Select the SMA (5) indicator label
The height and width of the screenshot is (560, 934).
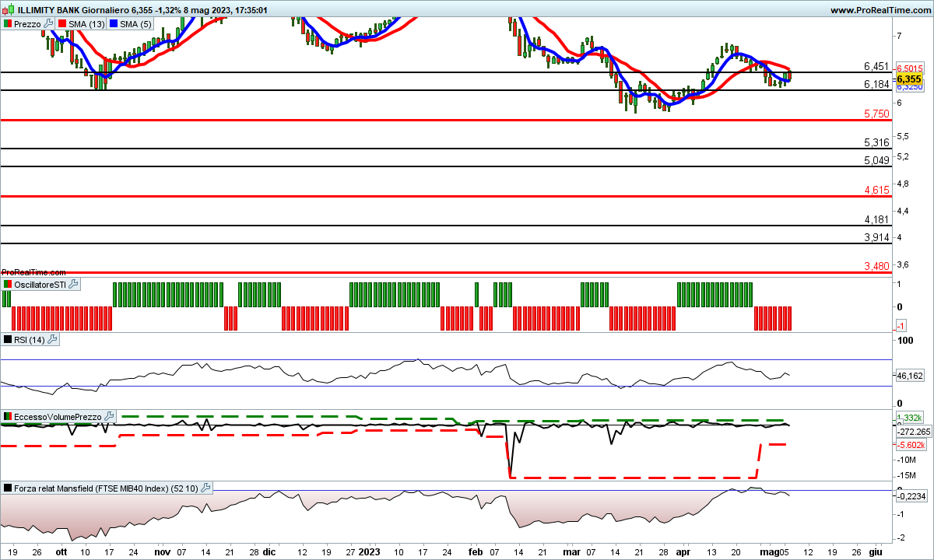(x=135, y=24)
